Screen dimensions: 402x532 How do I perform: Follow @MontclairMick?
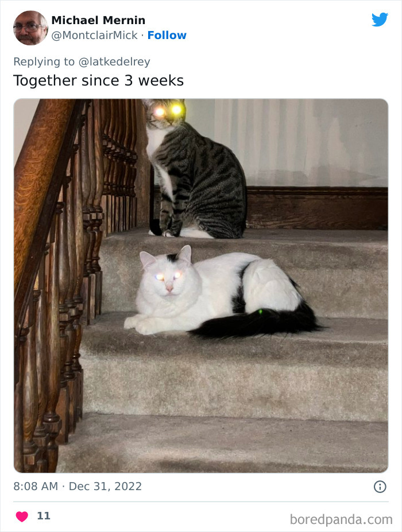tap(167, 35)
